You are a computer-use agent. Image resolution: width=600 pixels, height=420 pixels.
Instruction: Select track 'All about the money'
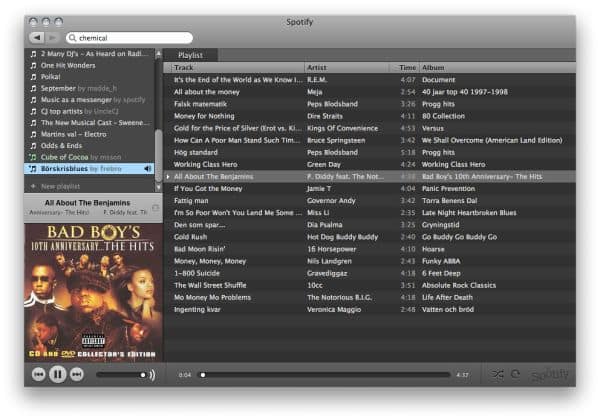207,92
